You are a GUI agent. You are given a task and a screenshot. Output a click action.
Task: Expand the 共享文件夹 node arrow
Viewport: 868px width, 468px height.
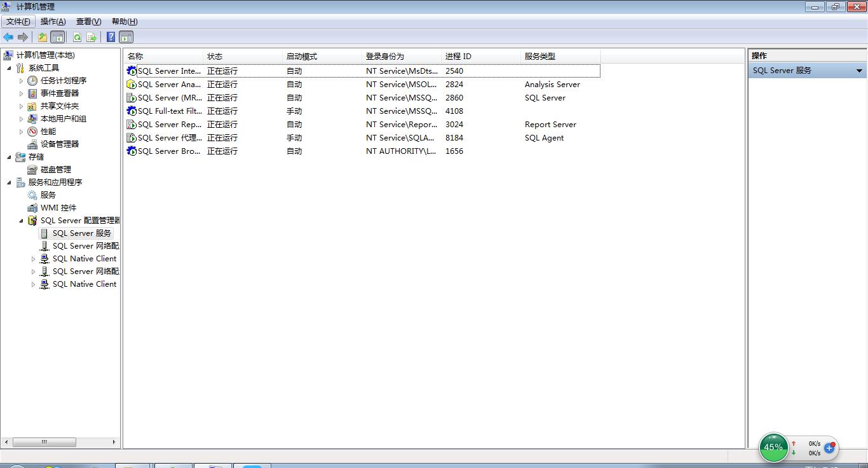(21, 106)
